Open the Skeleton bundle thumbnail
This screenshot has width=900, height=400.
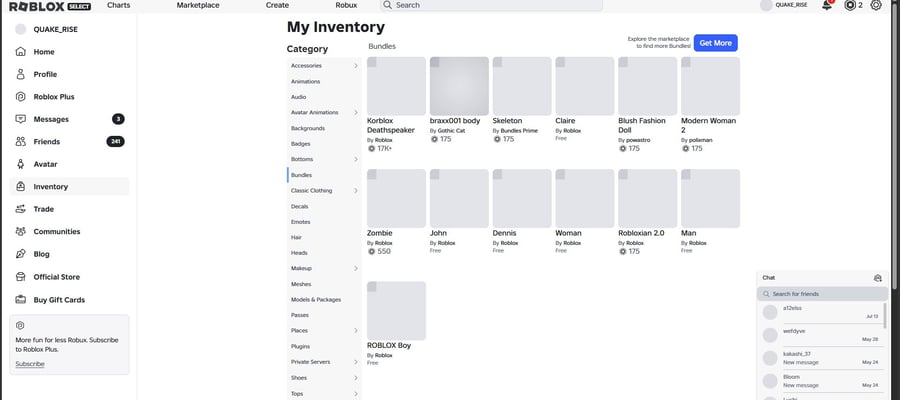pyautogui.click(x=522, y=86)
